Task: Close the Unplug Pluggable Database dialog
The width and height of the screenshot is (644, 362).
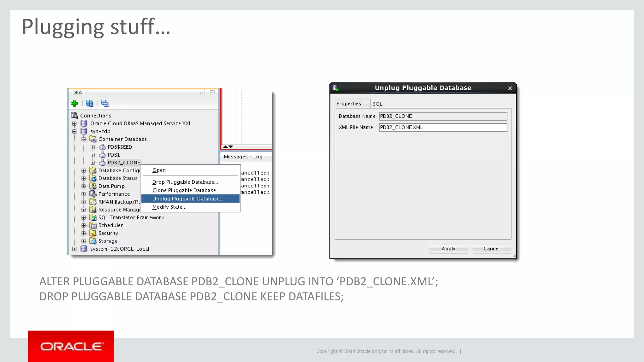Action: click(510, 88)
